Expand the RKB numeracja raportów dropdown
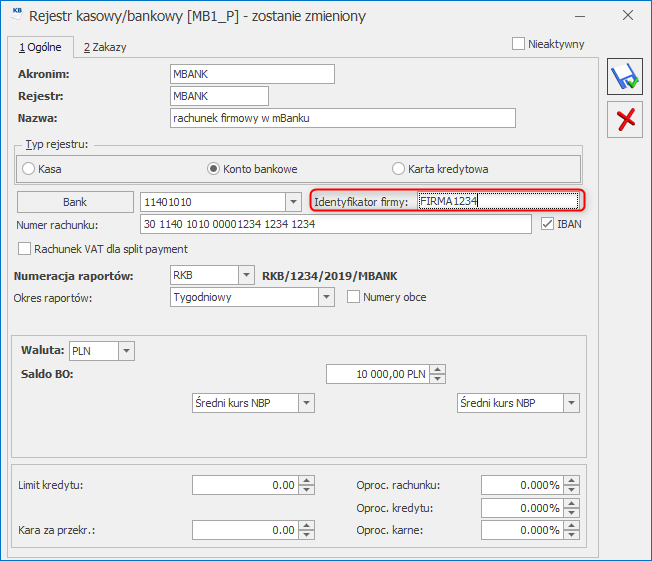The image size is (652, 561). click(x=245, y=275)
